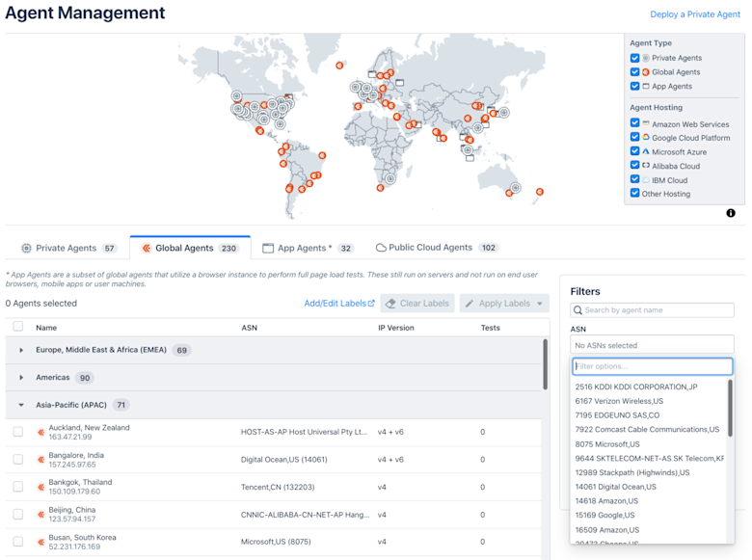Image resolution: width=752 pixels, height=560 pixels.
Task: Click the map info icon
Action: coord(731,213)
